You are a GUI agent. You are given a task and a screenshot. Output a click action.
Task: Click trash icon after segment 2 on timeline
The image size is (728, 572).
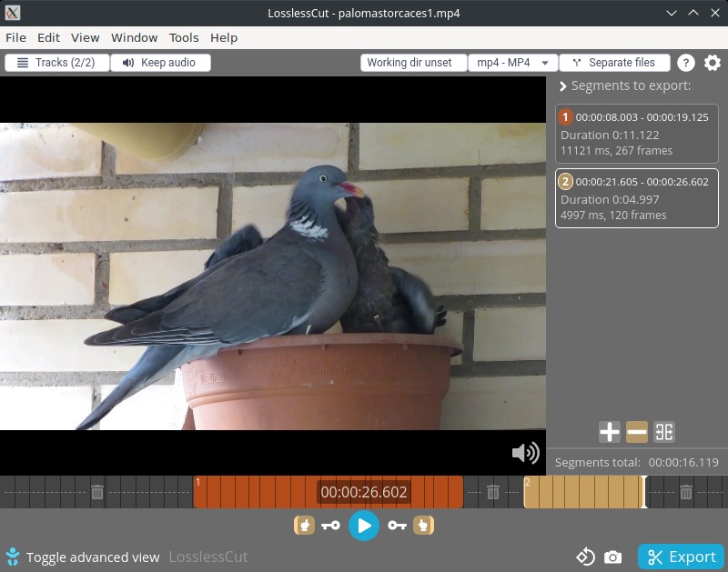[x=686, y=492]
